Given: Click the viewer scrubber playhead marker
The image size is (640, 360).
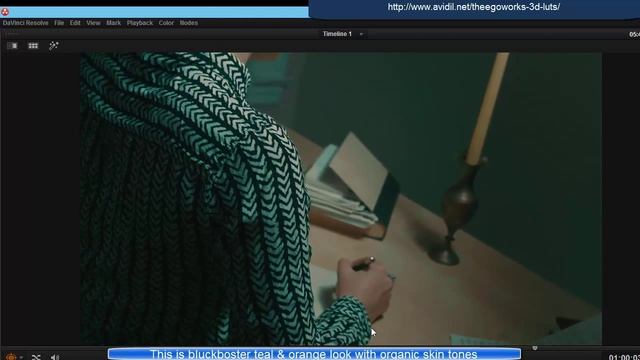Looking at the screenshot, I should point(535,348).
